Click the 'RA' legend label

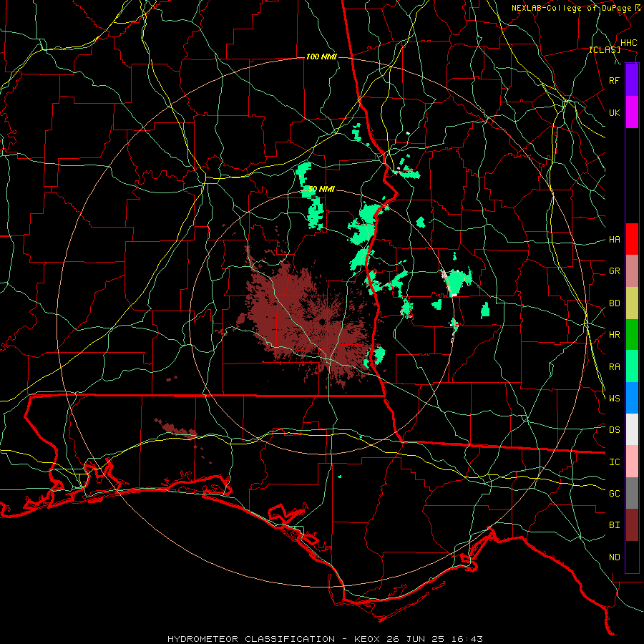click(614, 367)
